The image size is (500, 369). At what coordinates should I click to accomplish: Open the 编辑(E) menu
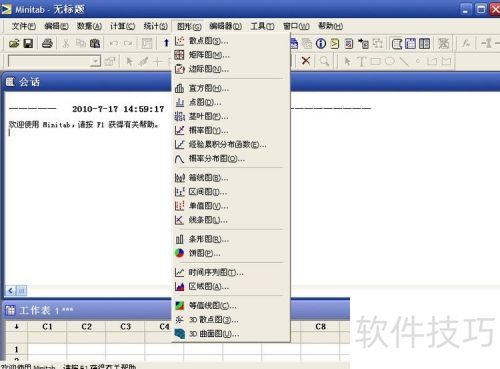coord(56,26)
